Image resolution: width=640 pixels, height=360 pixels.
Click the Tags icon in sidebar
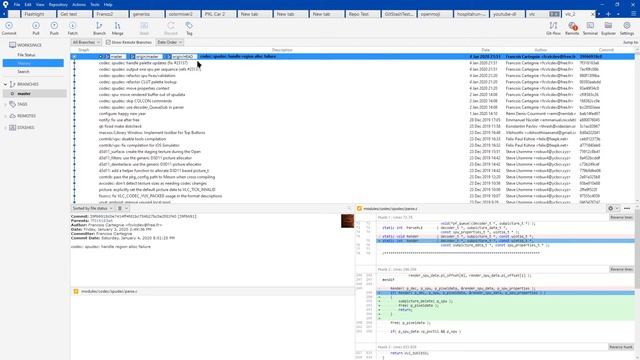point(12,104)
